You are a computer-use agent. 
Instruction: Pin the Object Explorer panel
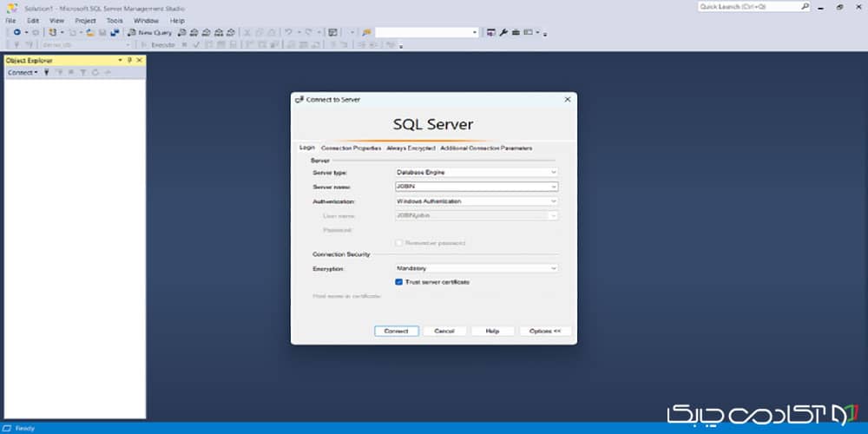click(x=129, y=60)
